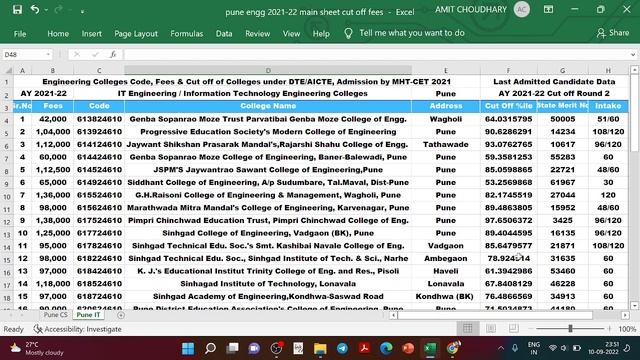Open the Review ribbon tab
640x360 pixels.
pyautogui.click(x=258, y=34)
